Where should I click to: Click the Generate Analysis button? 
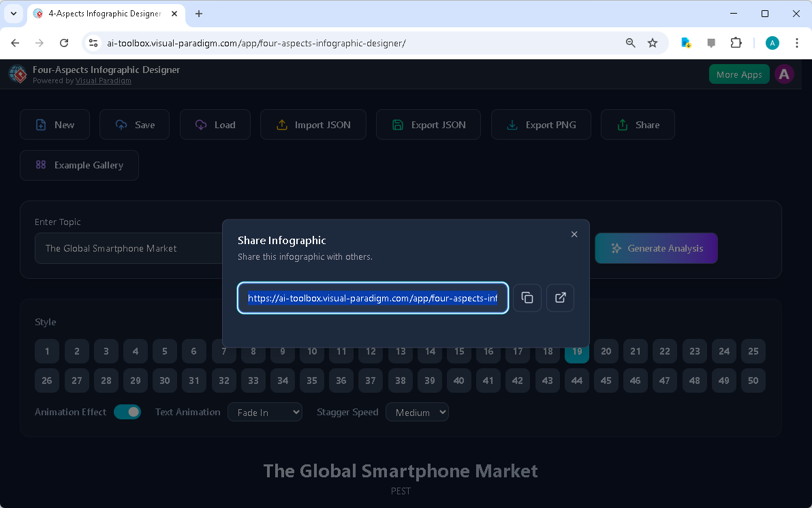click(x=656, y=248)
